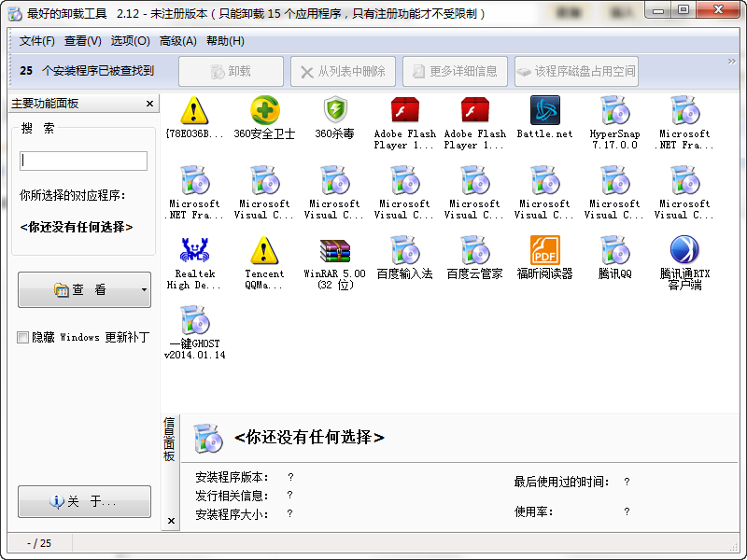Image resolution: width=747 pixels, height=560 pixels.
Task: Select the WinRAR 5.00 (32 位) icon
Action: coord(335,250)
